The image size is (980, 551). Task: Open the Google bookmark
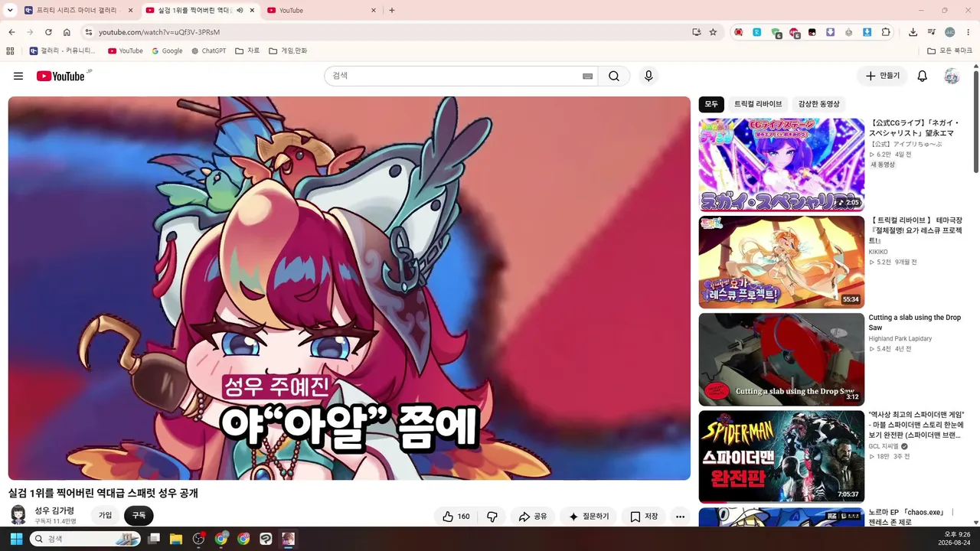[x=167, y=51]
